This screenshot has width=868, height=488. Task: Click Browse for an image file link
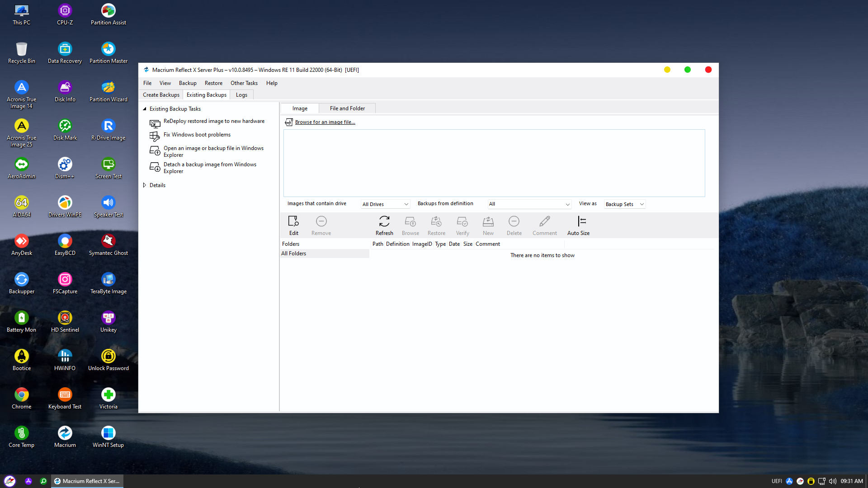(x=325, y=122)
